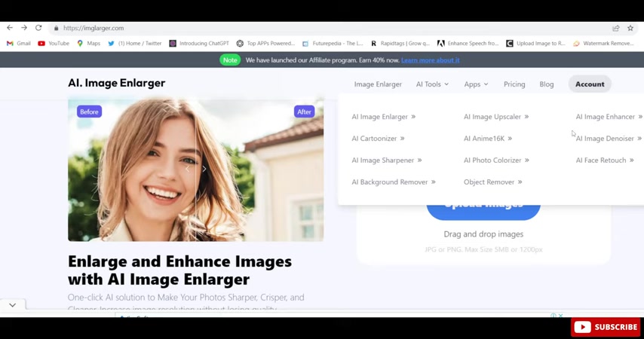
Task: Open Rapidtags bookmark
Action: pos(400,43)
